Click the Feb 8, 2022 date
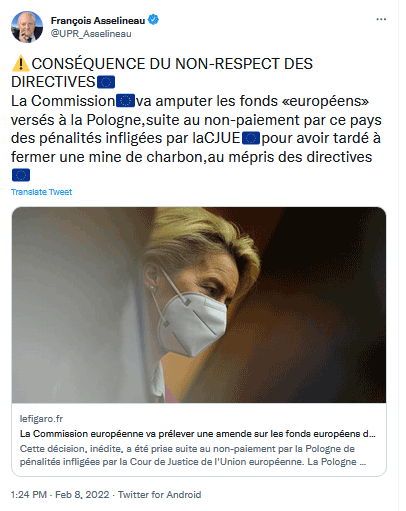 pyautogui.click(x=82, y=494)
